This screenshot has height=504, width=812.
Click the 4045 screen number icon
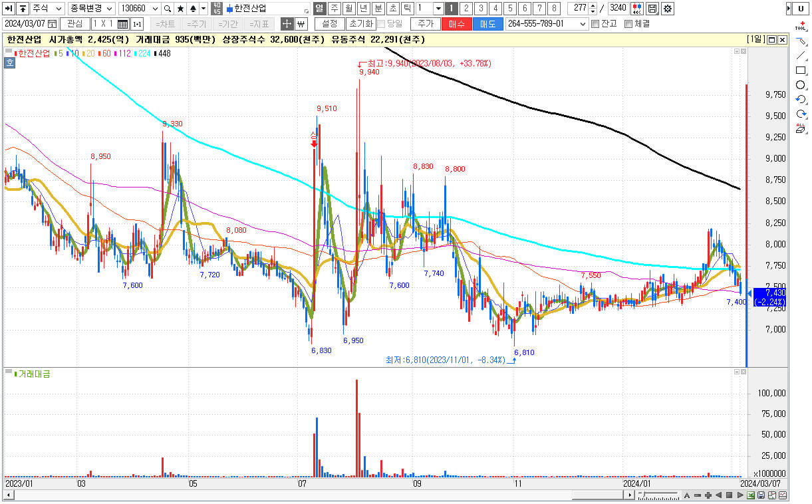(x=217, y=9)
